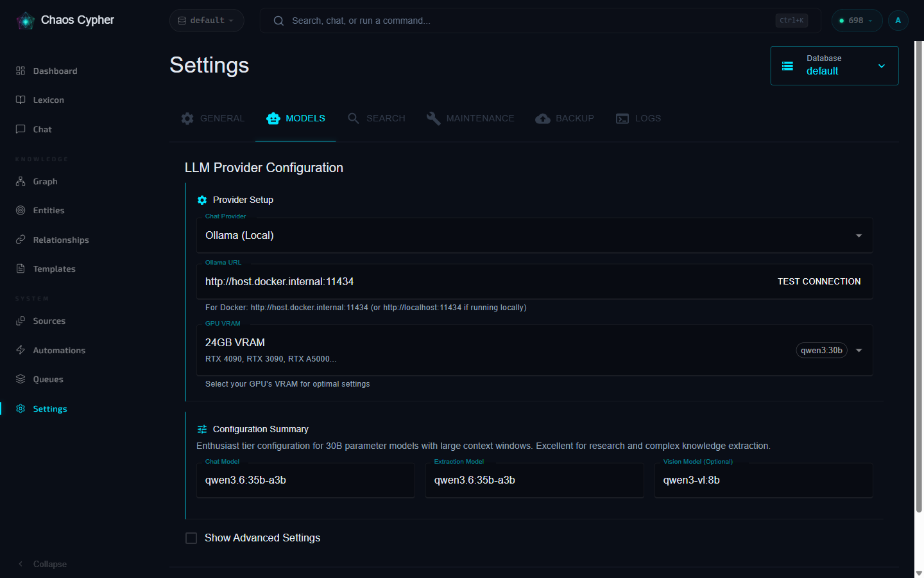Click the Backup cloud upload icon

point(543,118)
